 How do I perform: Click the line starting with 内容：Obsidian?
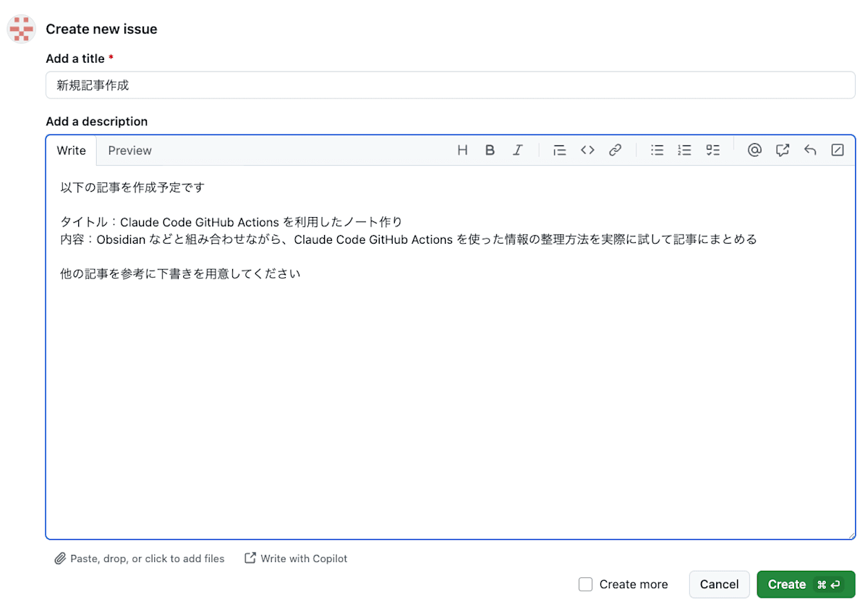(x=409, y=239)
